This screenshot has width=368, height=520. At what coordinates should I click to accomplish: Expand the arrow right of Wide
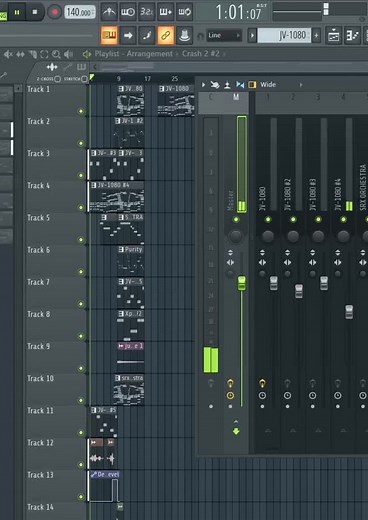pos(301,85)
